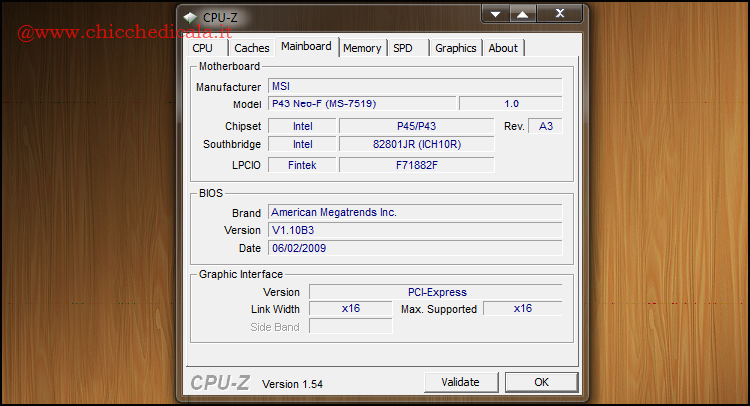Minimize the CPU-Z window
Viewport: 750px width, 406px height.
(495, 14)
